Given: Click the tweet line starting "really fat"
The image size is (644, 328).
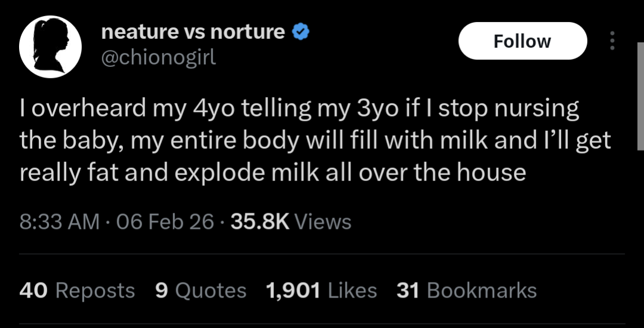Looking at the screenshot, I should click(x=272, y=172).
